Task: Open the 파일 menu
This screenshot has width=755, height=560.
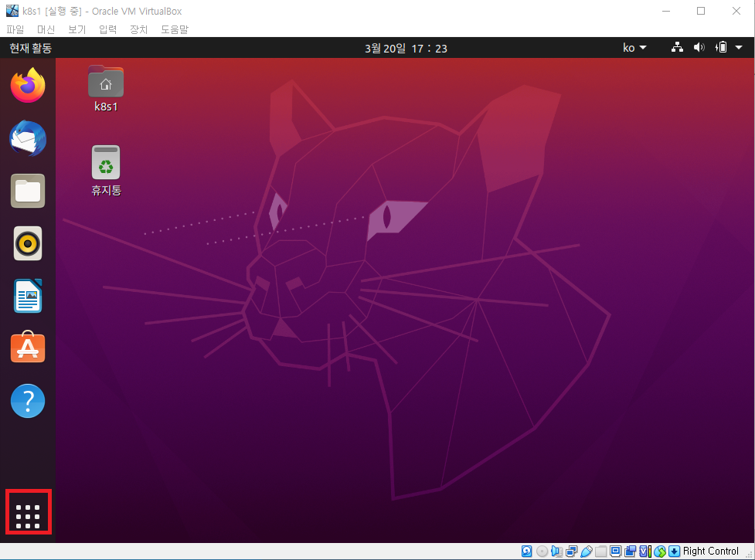Action: point(15,29)
